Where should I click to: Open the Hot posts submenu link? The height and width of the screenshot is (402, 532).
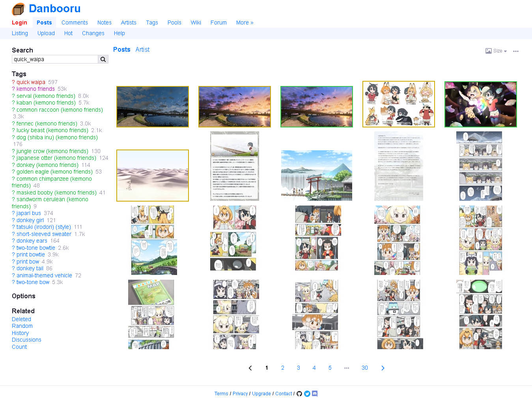coord(68,33)
